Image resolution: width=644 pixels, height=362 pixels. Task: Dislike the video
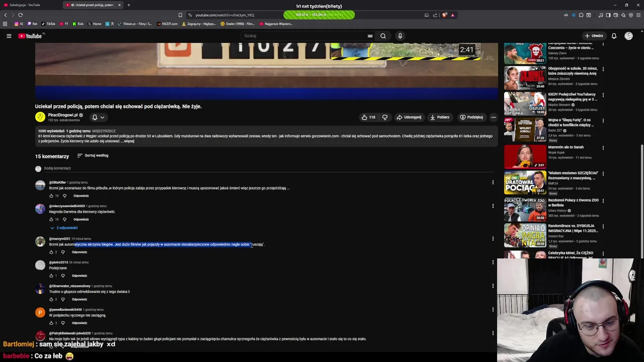tap(385, 117)
